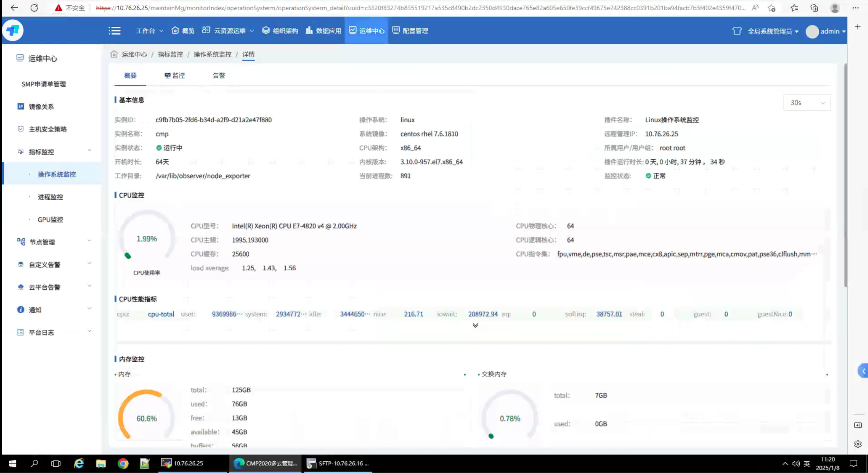Screen dimensions: 868x473
Task: Click the 镜像关系 sidebar icon
Action: pos(21,106)
